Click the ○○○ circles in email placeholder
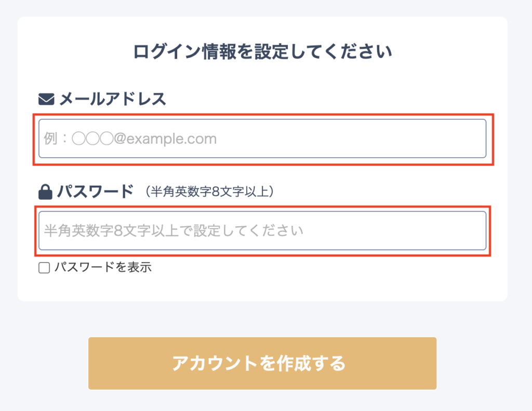 click(92, 139)
